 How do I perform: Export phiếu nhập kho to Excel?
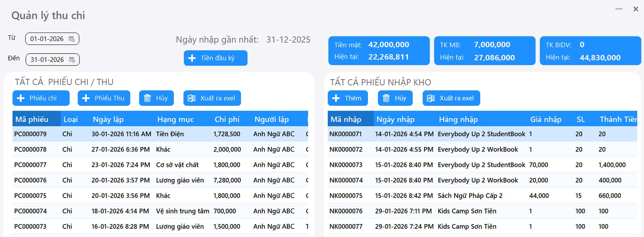[x=451, y=98]
